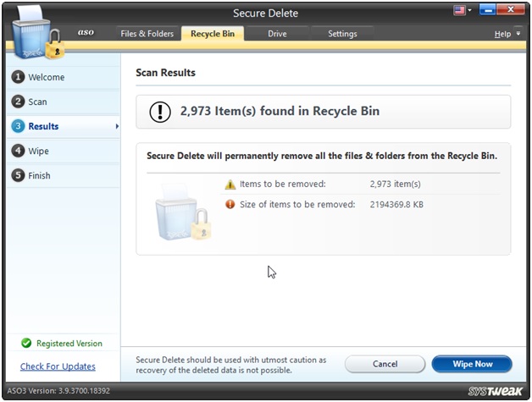Click the arrow next to Results step

pyautogui.click(x=116, y=126)
